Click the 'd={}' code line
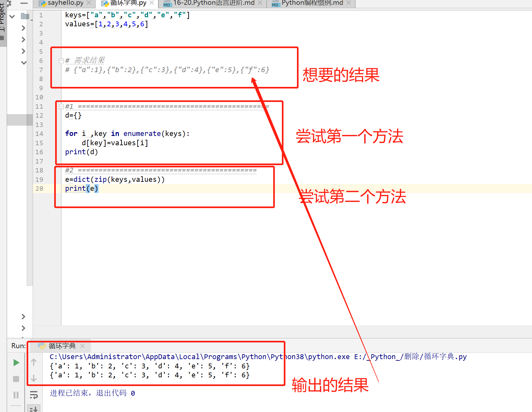This screenshot has width=532, height=412. [73, 115]
